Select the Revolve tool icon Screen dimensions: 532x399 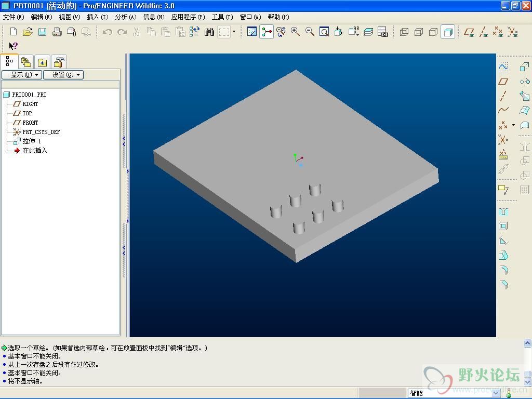(525, 81)
